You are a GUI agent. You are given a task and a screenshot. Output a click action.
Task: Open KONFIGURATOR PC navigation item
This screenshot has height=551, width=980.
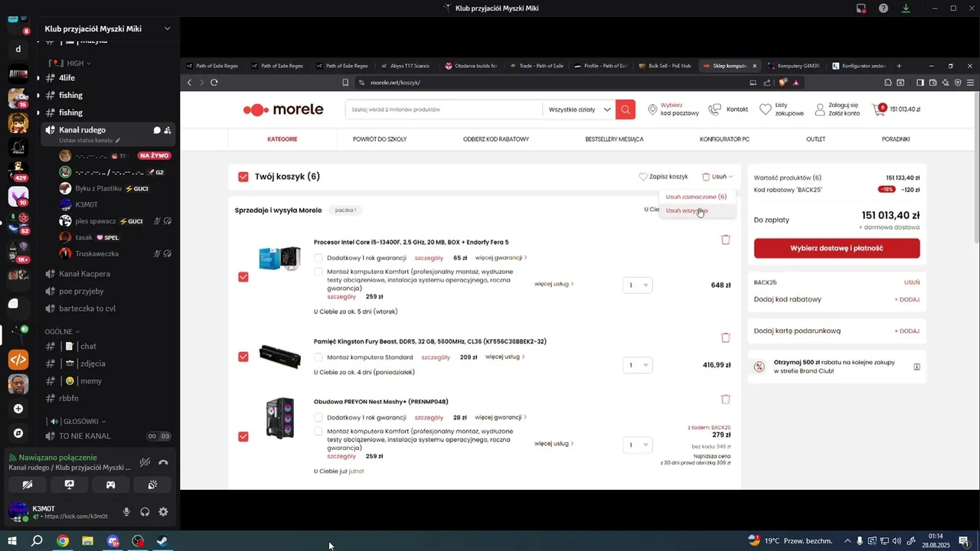tap(724, 139)
